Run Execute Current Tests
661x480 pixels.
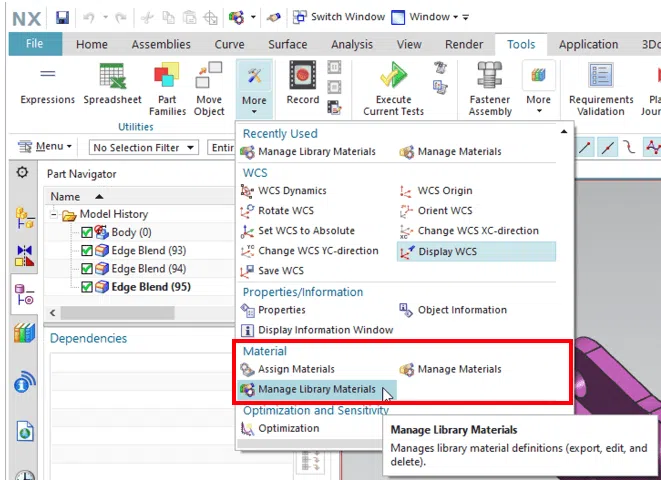tap(394, 89)
